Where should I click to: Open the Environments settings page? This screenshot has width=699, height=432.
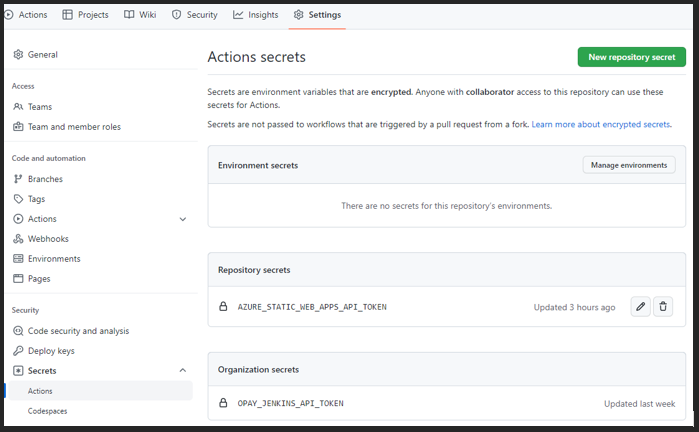click(x=54, y=259)
